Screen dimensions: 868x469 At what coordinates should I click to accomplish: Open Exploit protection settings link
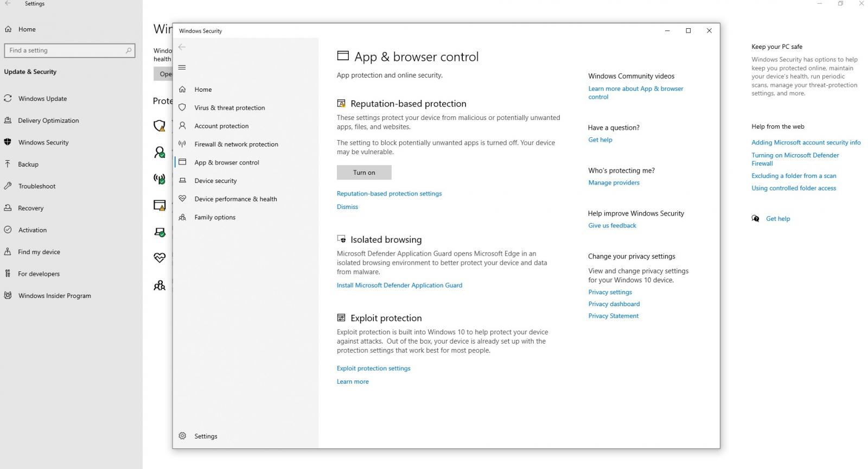[373, 368]
